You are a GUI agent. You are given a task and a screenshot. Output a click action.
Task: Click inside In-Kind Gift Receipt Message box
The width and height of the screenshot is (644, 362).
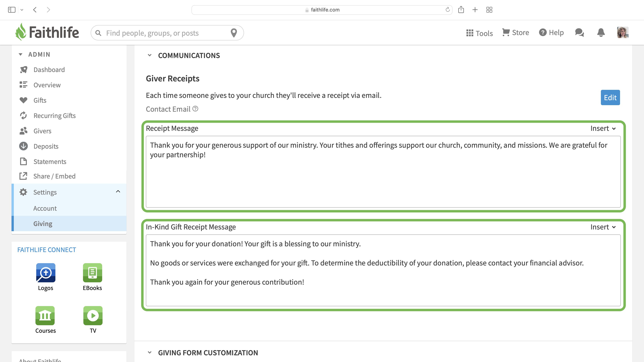(383, 270)
